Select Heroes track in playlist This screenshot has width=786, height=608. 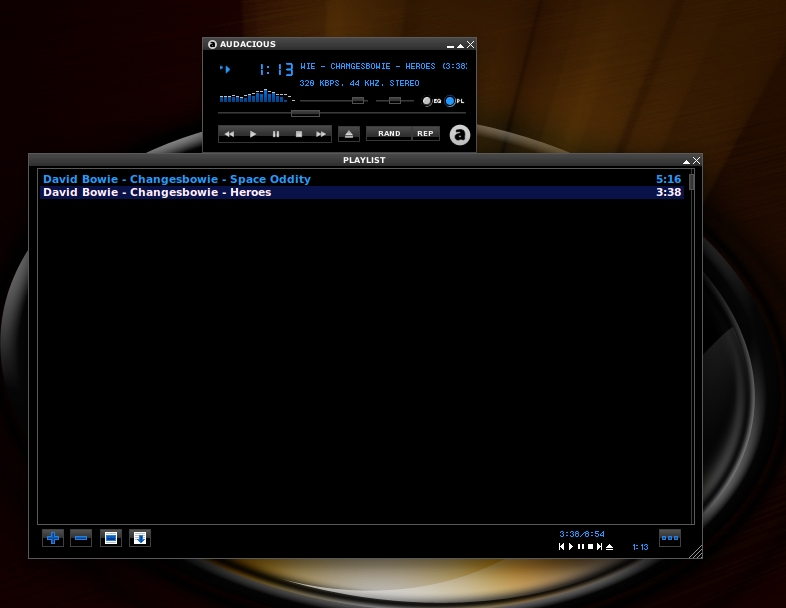coord(362,192)
